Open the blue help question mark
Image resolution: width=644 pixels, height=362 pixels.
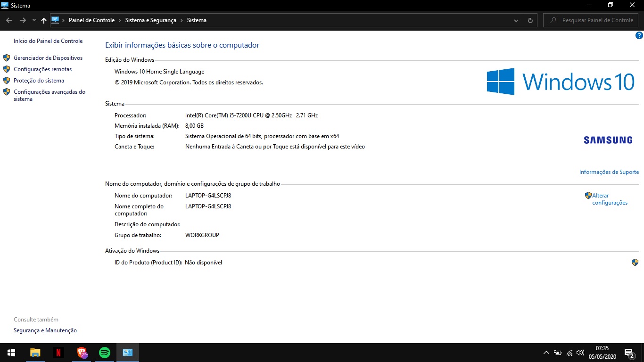pyautogui.click(x=639, y=35)
